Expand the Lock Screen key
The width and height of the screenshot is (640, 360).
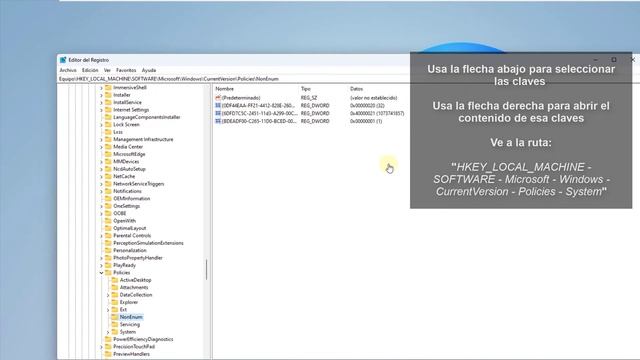pos(101,124)
